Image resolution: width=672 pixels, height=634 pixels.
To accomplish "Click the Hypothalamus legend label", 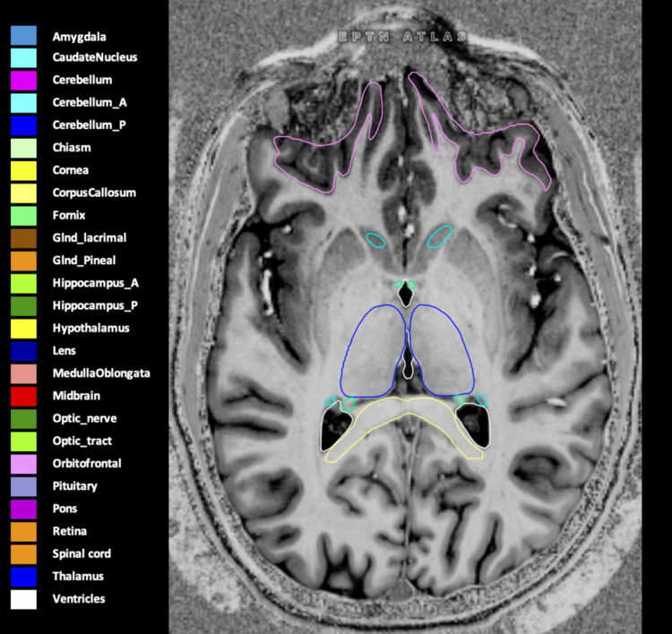I will [x=90, y=329].
